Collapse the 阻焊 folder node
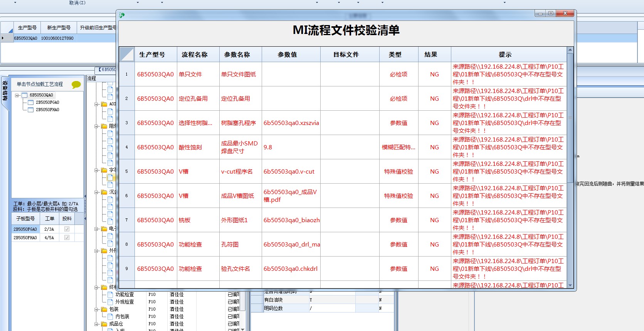Screen dimensions: 644x331 coord(96,126)
